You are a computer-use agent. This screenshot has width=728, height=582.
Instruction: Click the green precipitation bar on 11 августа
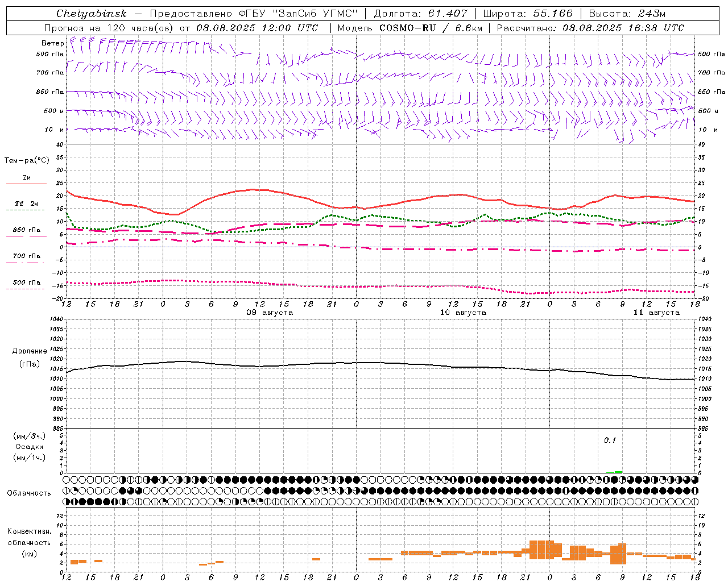click(618, 472)
